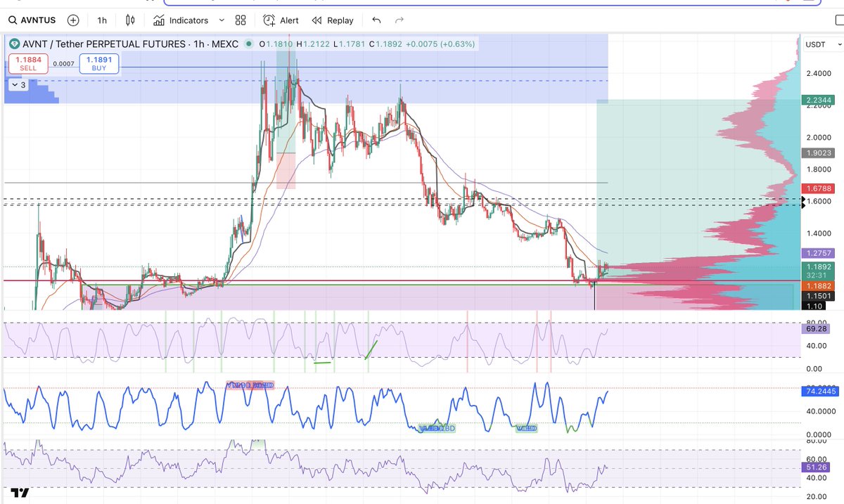Viewport: 844px width, 504px height.
Task: Click the 20.00 scale tick in bottom pane
Action: [817, 497]
